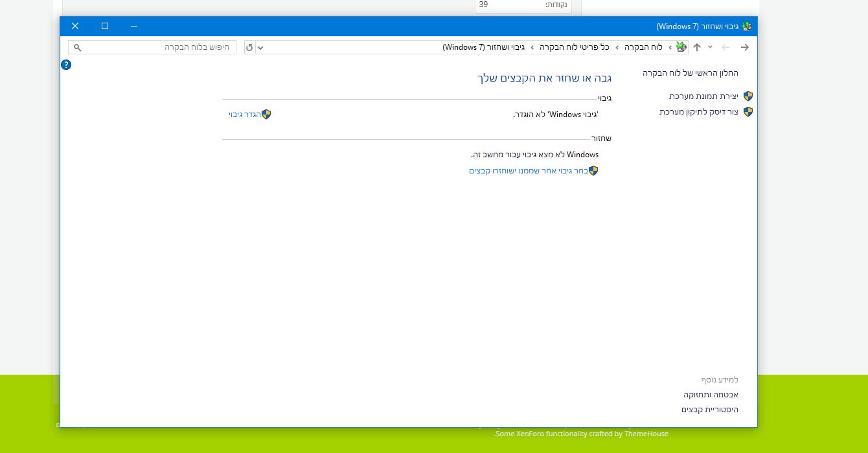Click heading 'גבה או שחזר את הקבצים שלך'

click(x=545, y=78)
